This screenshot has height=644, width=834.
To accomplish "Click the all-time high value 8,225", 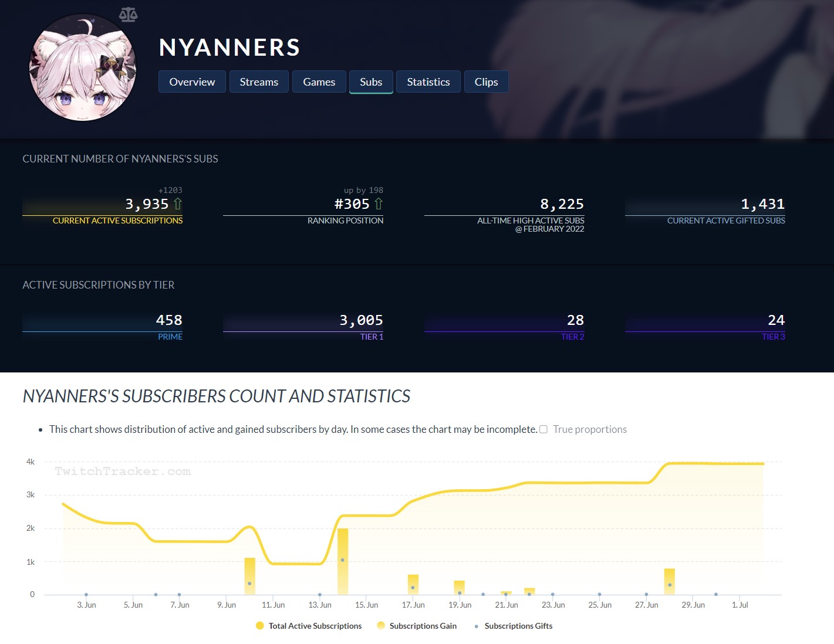I will pyautogui.click(x=562, y=204).
